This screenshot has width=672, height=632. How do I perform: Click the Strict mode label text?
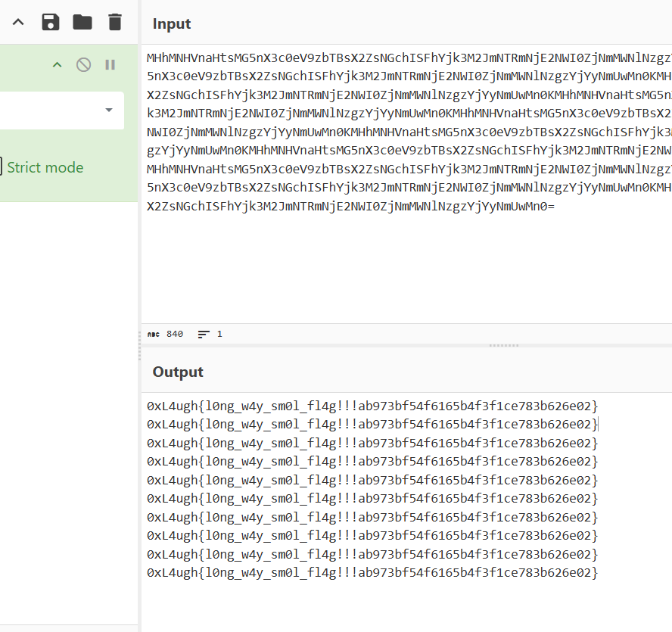click(45, 167)
